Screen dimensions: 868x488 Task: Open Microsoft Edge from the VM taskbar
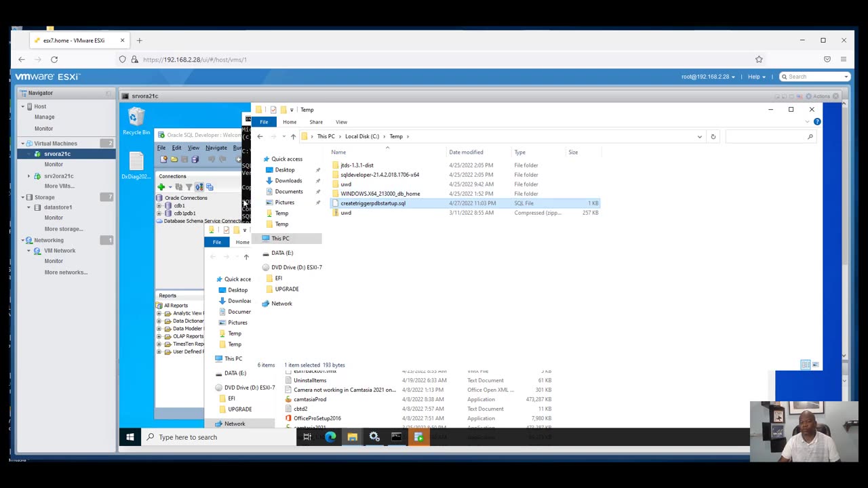(x=330, y=437)
